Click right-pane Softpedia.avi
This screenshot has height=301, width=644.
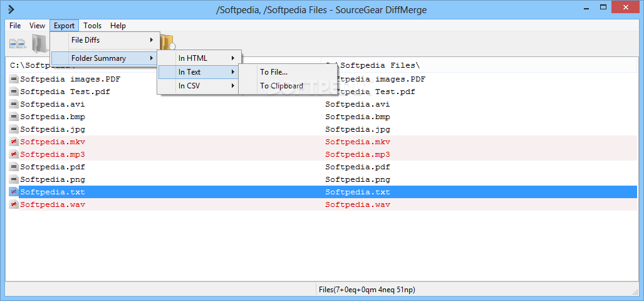[x=358, y=105]
